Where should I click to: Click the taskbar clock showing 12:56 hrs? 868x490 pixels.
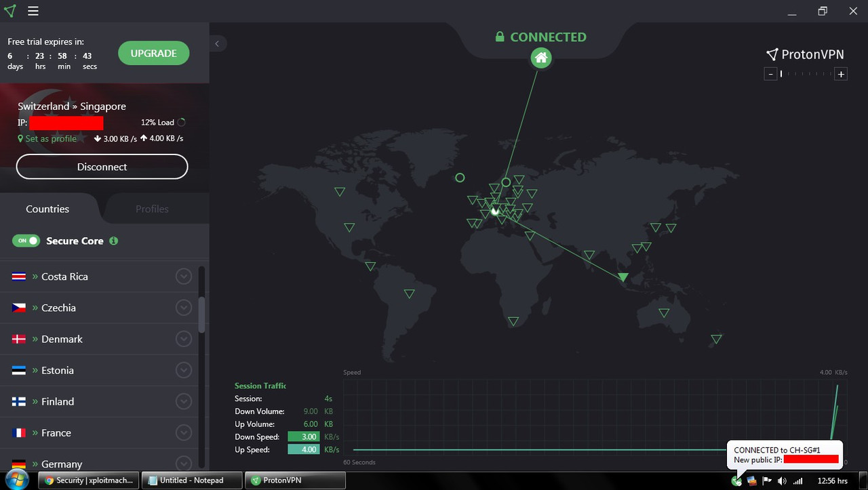click(x=832, y=481)
